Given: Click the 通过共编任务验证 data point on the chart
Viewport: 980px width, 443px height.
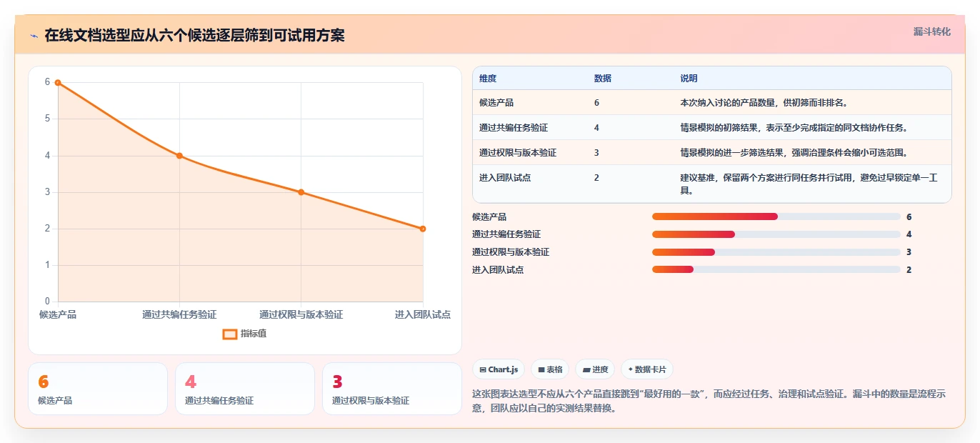Looking at the screenshot, I should (x=179, y=156).
